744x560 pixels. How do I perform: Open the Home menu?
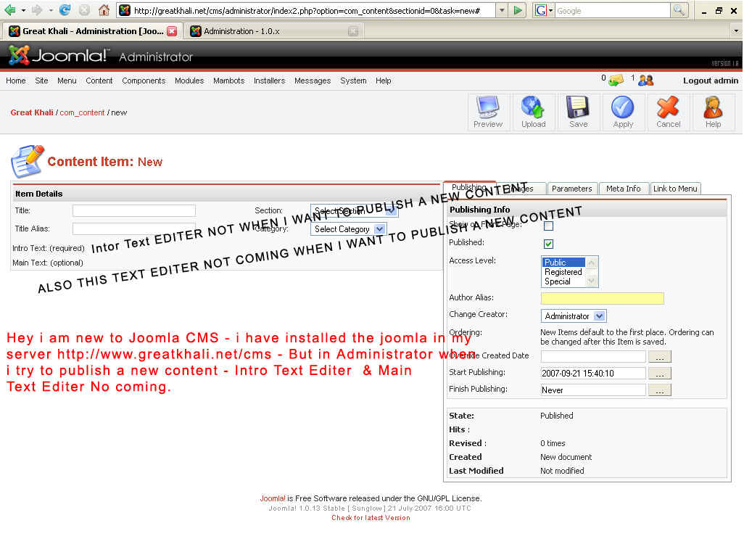(x=16, y=81)
